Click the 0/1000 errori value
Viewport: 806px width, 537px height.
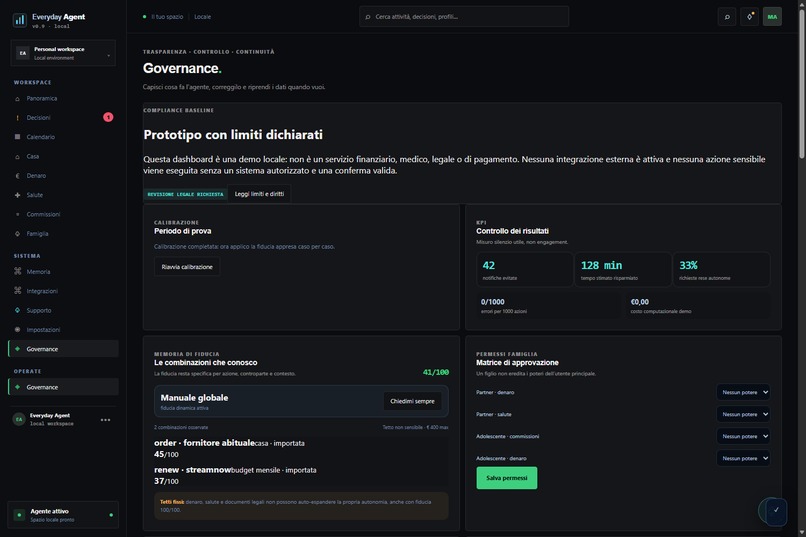[x=492, y=302]
